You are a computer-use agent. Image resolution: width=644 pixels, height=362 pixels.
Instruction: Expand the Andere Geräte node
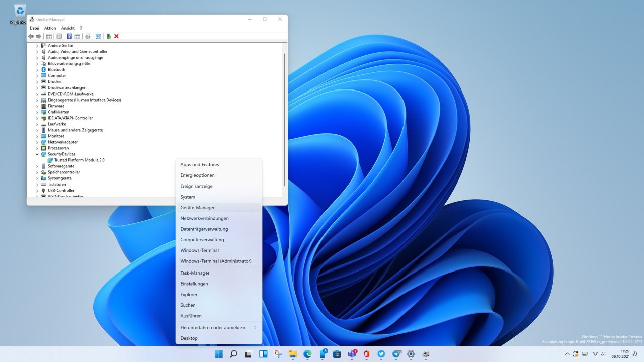pos(37,46)
